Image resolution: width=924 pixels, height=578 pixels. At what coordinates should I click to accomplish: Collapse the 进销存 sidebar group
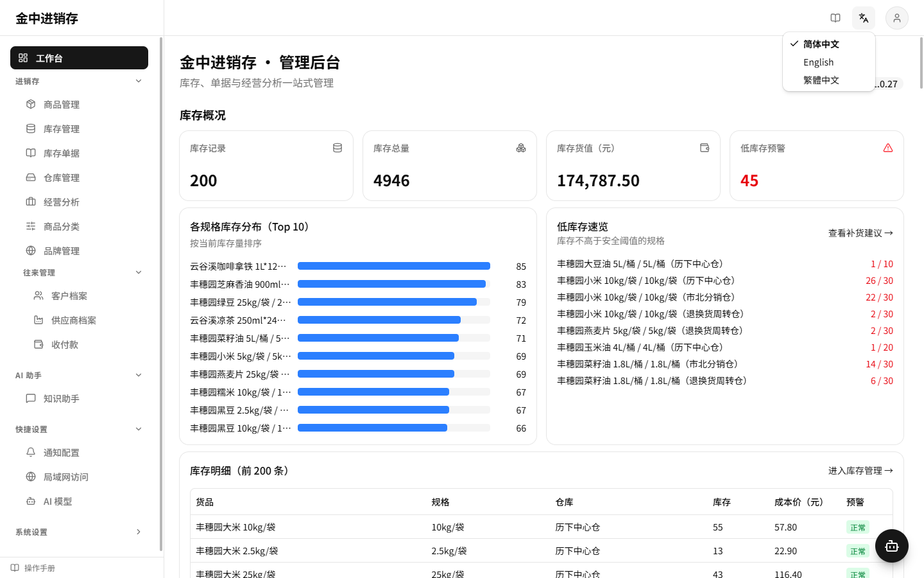pyautogui.click(x=79, y=81)
